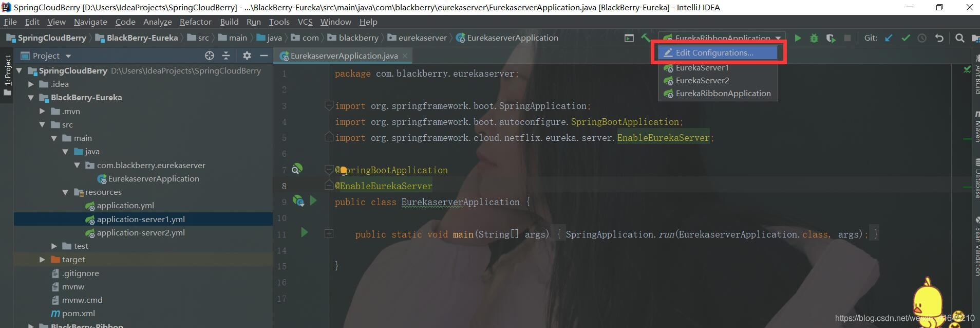Viewport: 980px width, 328px height.
Task: Click Git Commit green checkmark
Action: [906, 38]
